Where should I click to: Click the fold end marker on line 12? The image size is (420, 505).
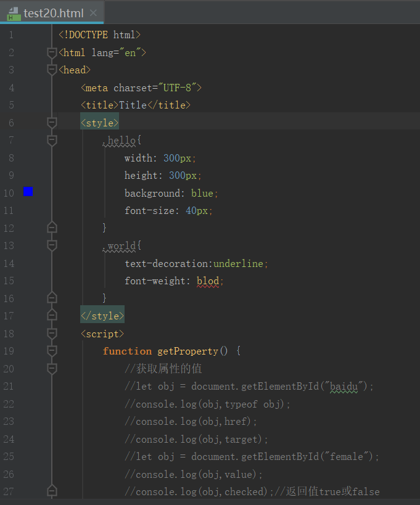52,228
